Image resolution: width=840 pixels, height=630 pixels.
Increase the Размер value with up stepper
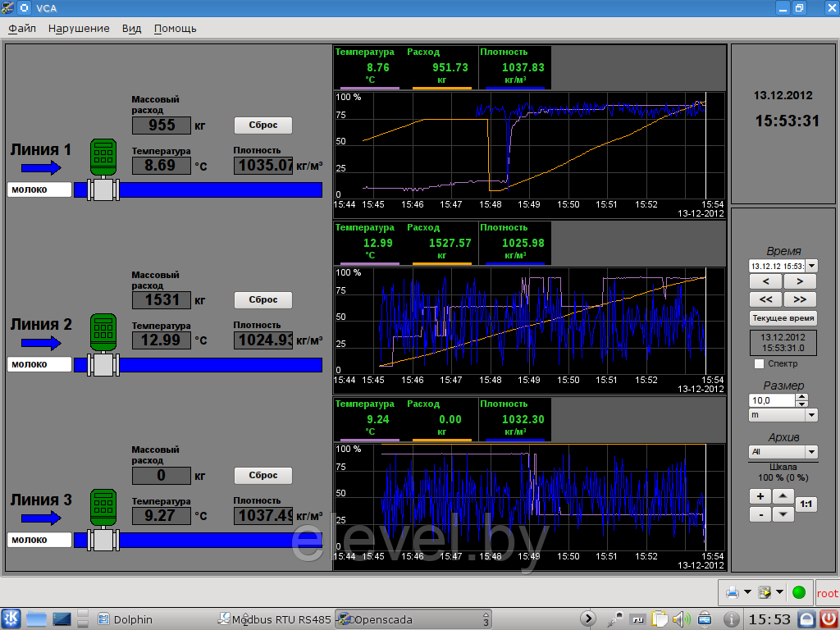click(x=802, y=397)
